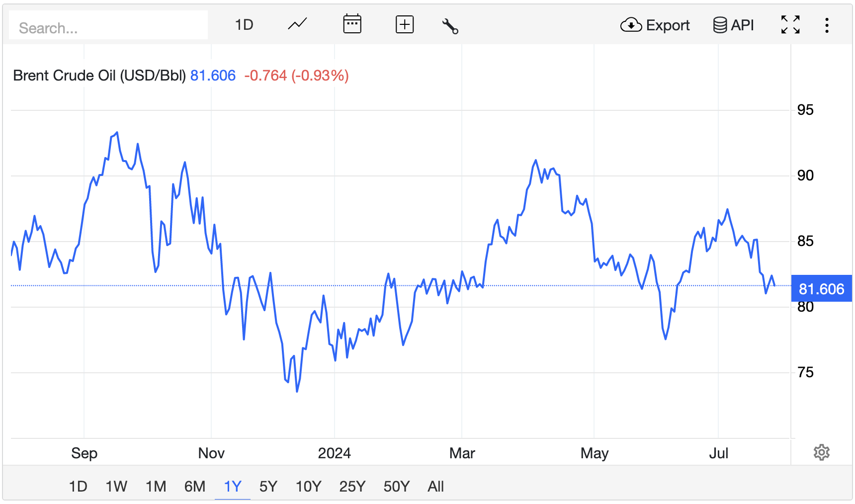
Task: Toggle fullscreen chart view
Action: point(790,25)
